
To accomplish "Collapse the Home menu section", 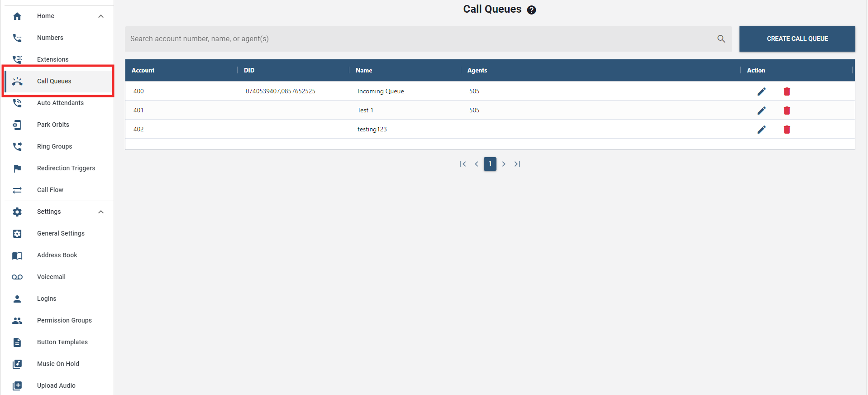I will pyautogui.click(x=101, y=16).
